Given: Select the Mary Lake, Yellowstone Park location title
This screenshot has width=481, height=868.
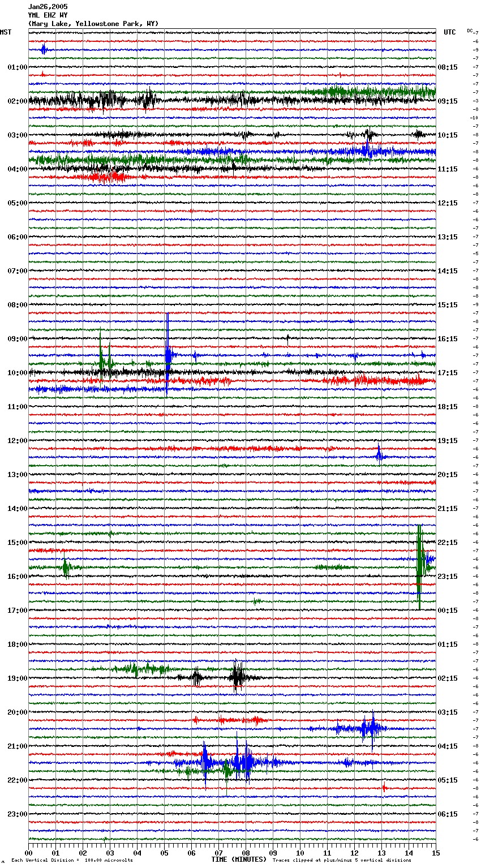Looking at the screenshot, I should pyautogui.click(x=93, y=24).
